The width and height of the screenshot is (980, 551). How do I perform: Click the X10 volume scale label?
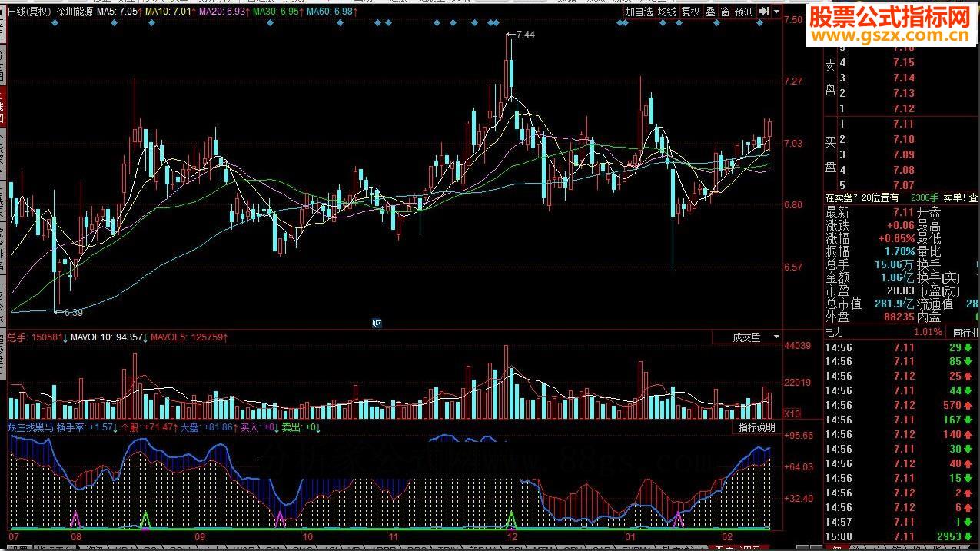coord(792,414)
